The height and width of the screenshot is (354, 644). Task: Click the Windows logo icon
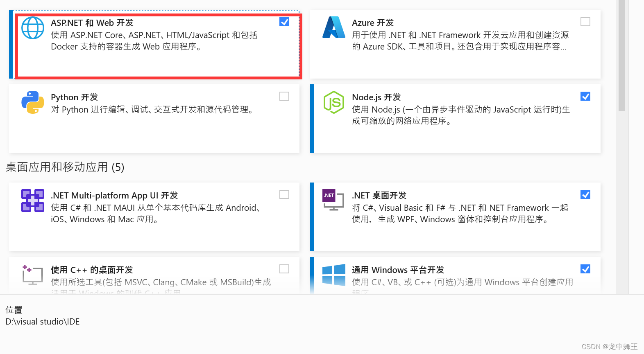(334, 275)
